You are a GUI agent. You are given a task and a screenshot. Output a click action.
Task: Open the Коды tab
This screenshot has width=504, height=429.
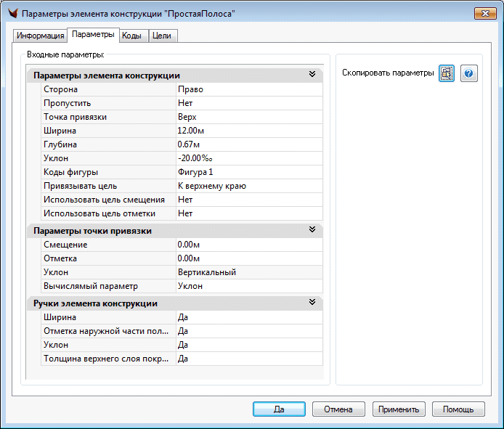pos(131,36)
